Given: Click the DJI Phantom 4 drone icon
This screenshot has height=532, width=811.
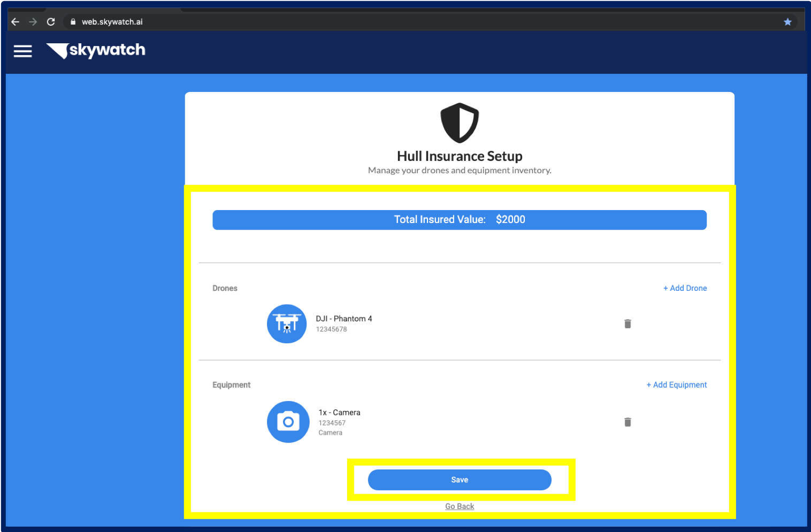Looking at the screenshot, I should tap(287, 323).
